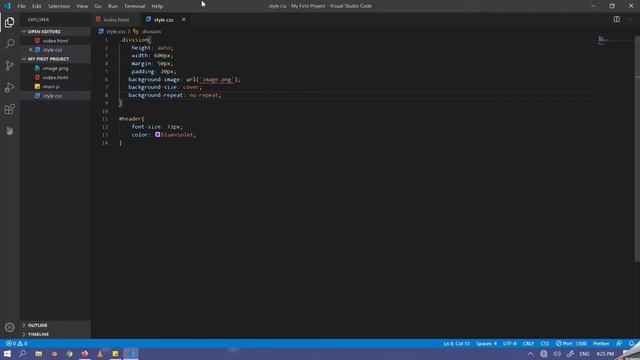The width and height of the screenshot is (640, 360).
Task: Select language mode CSS in status bar
Action: [545, 343]
